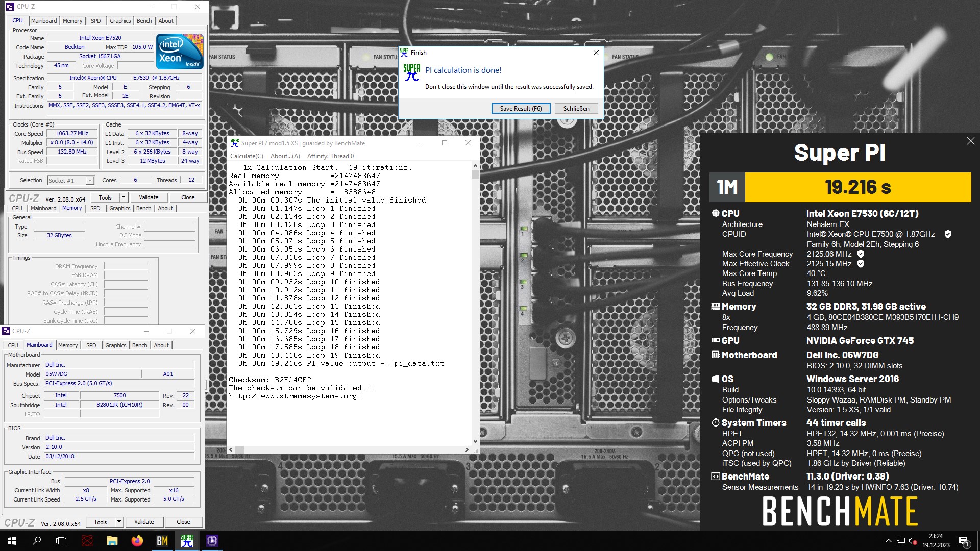The width and height of the screenshot is (980, 551).
Task: Open Calculate(C) menu in Super PI
Action: click(247, 156)
